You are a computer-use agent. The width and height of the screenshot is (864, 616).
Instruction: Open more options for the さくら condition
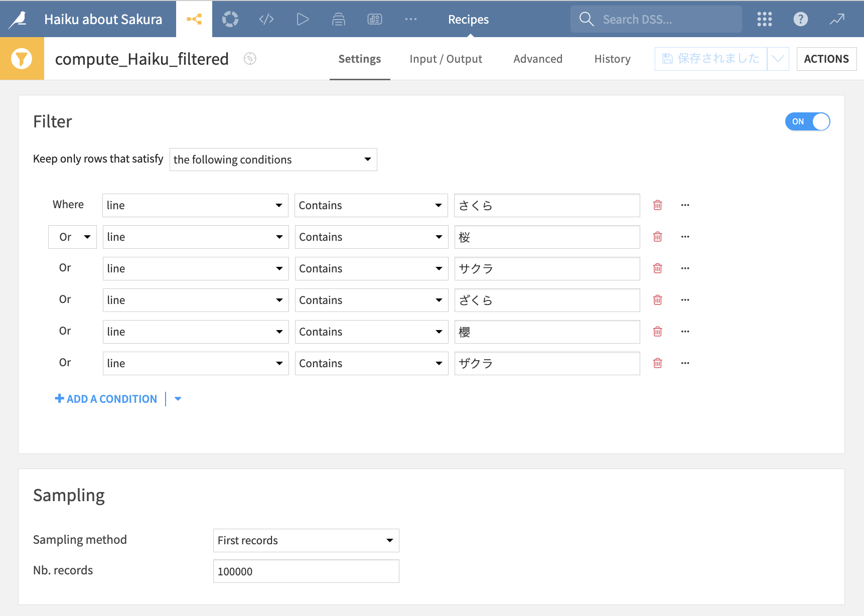point(685,205)
